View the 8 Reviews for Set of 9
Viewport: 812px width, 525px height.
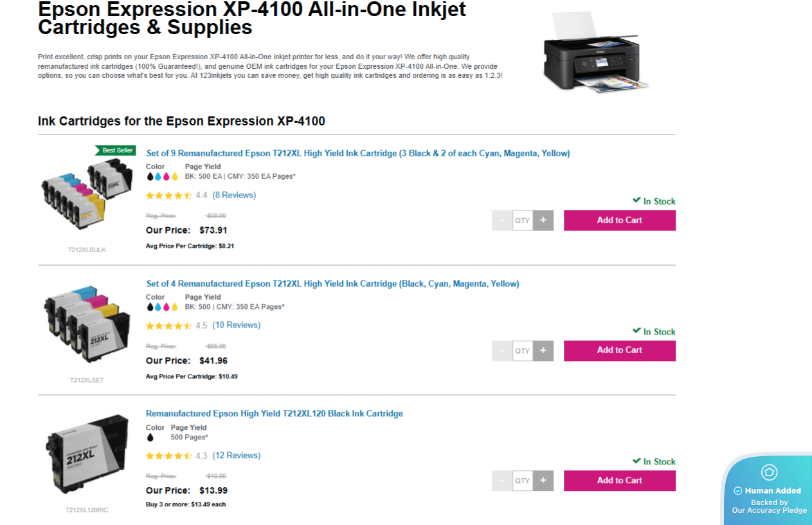[x=234, y=195]
